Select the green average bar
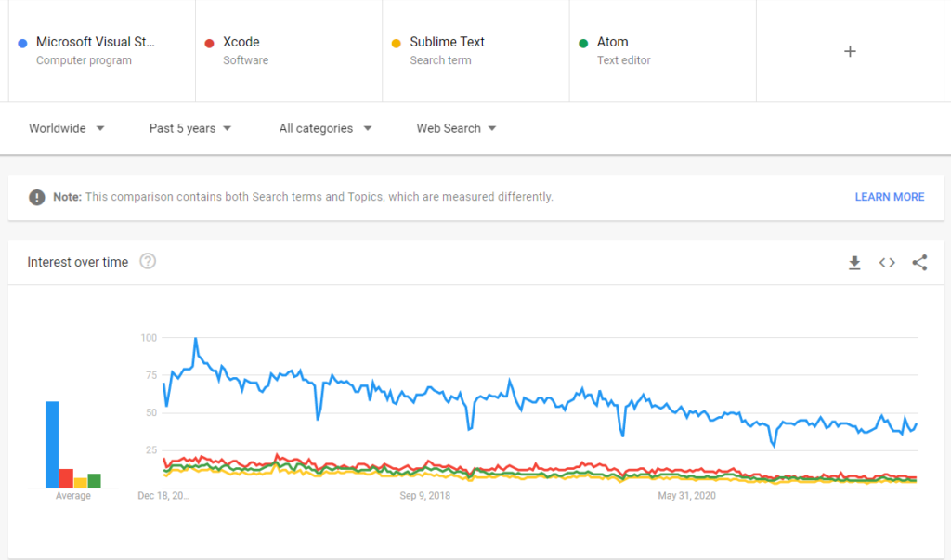This screenshot has width=951, height=560. [x=94, y=480]
